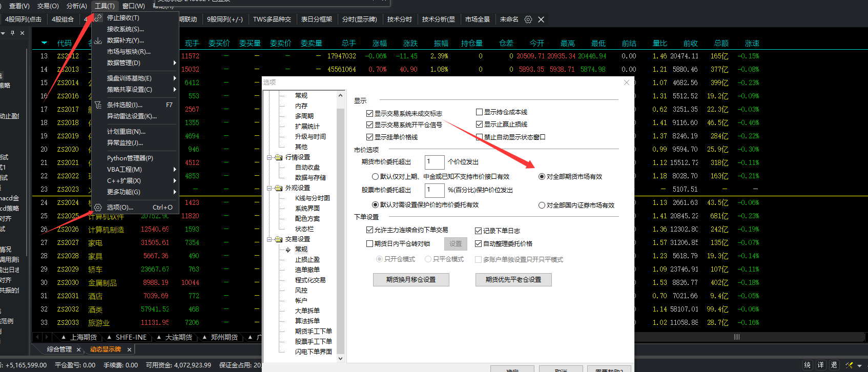Image resolution: width=868 pixels, height=372 pixels.
Task: Click the download icon beside 数据补充
Action: (98, 40)
